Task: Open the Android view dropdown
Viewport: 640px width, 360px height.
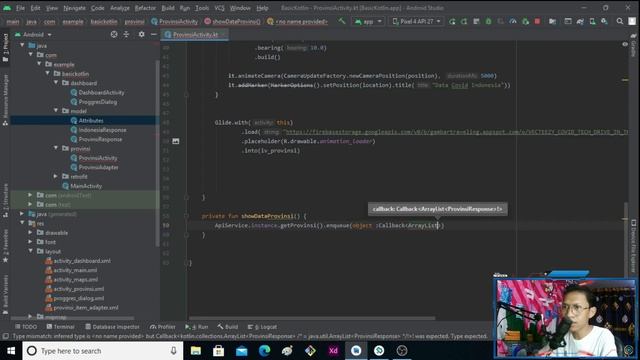Action: pyautogui.click(x=33, y=35)
